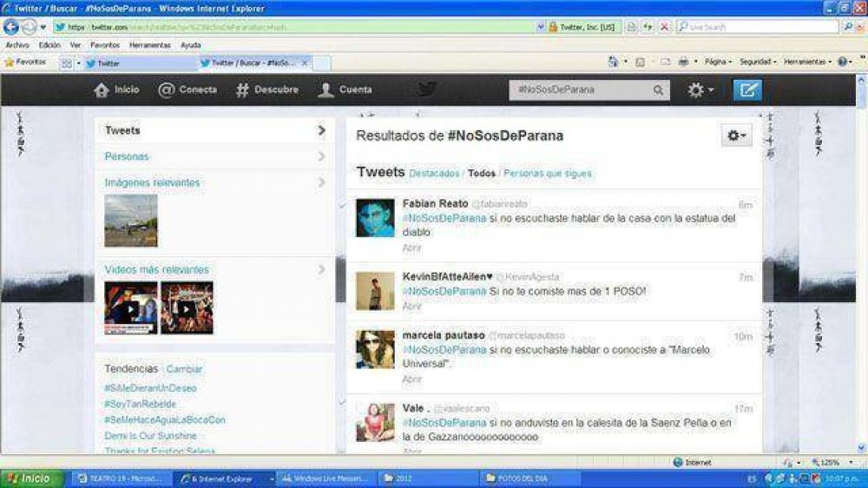Open the Favoritos menu
The height and width of the screenshot is (488, 868).
click(x=105, y=45)
